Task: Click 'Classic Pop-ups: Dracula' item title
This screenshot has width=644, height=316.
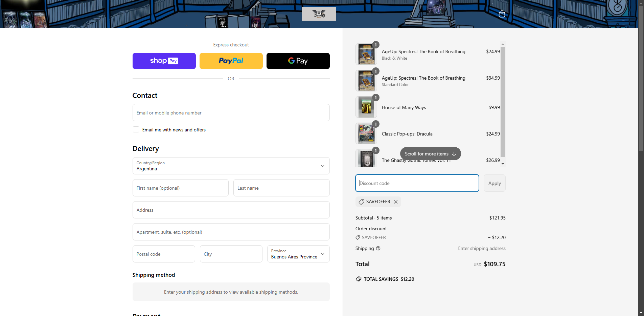Action: [x=407, y=134]
